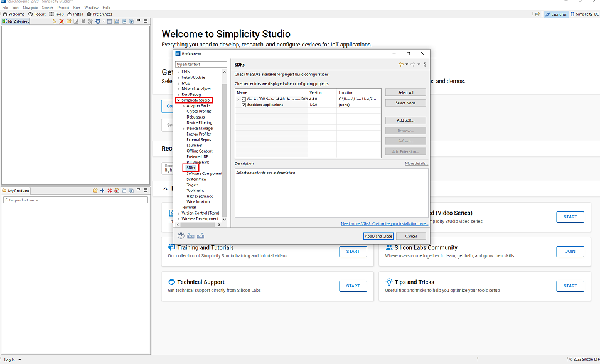
Task: Click the Select All button
Action: (x=405, y=93)
